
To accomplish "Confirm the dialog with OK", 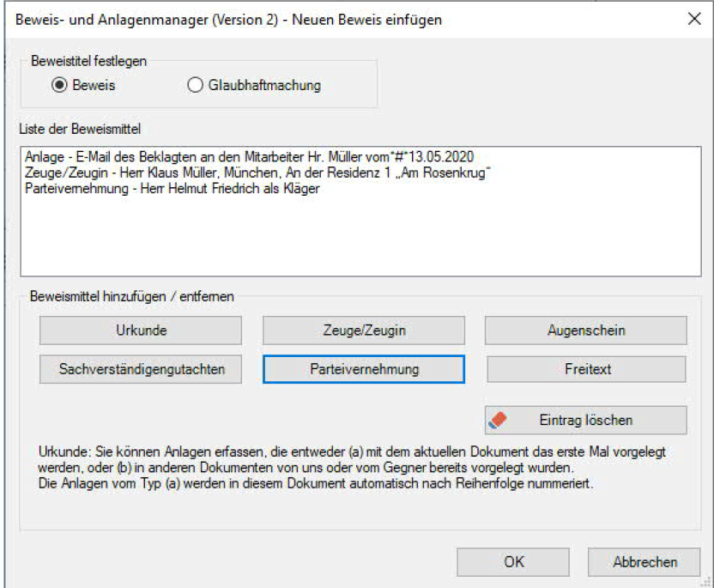I will 512,562.
